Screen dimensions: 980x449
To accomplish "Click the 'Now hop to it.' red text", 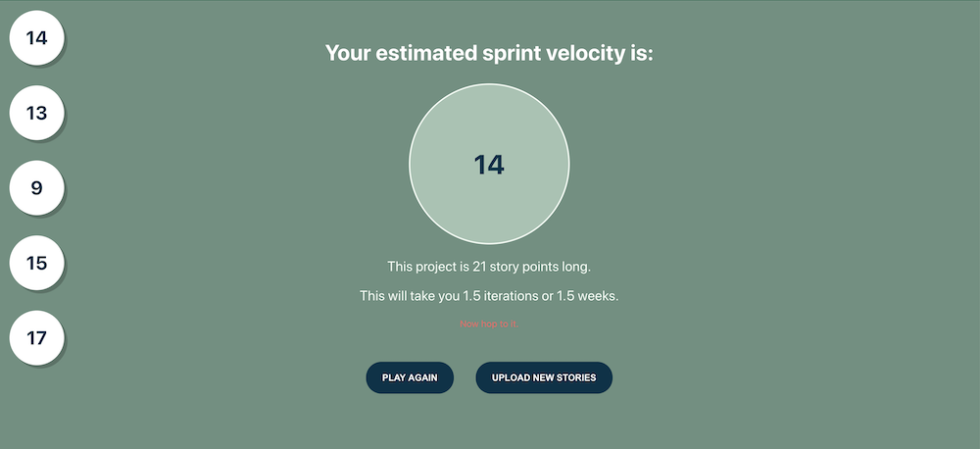I will pyautogui.click(x=489, y=324).
